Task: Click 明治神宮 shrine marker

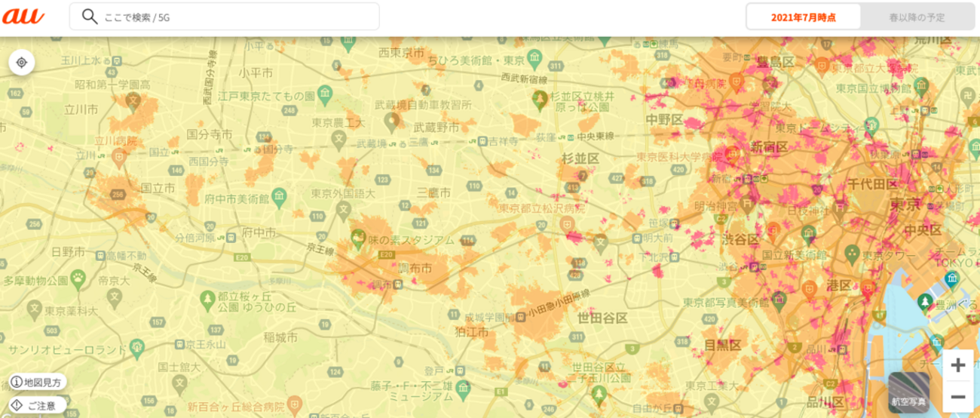Action: [747, 204]
